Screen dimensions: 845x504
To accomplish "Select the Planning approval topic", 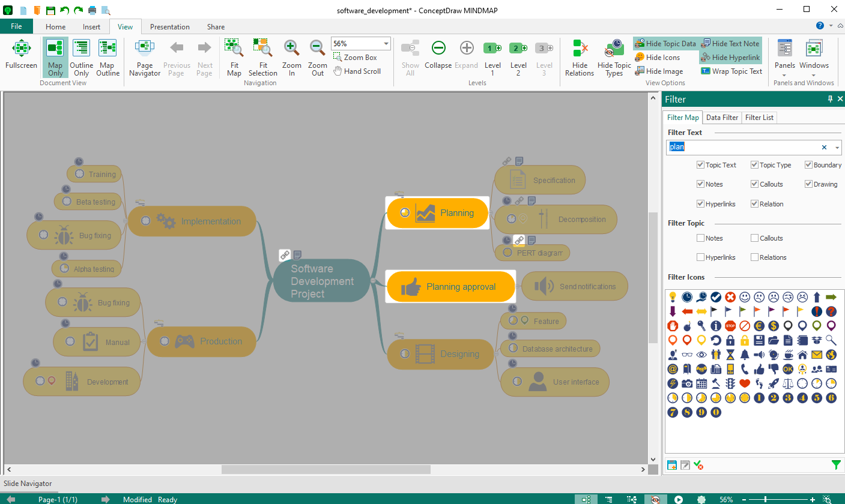I will pos(450,287).
